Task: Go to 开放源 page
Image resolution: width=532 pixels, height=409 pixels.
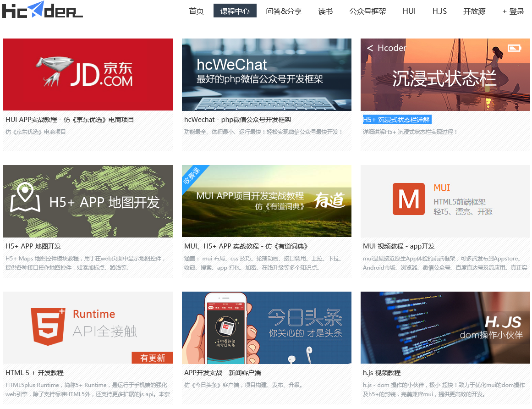Action: [x=474, y=11]
